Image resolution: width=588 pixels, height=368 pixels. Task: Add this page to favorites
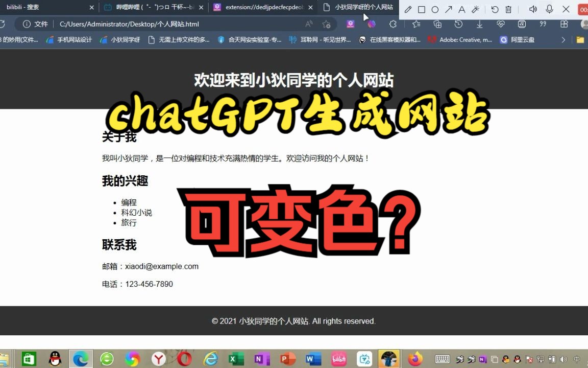tap(326, 24)
